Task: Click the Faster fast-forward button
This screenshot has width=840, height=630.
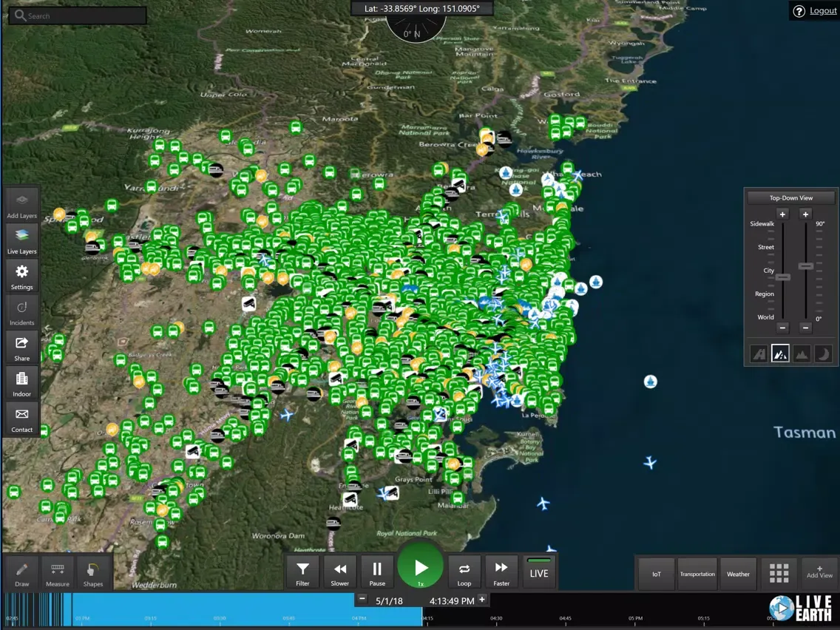Action: click(501, 572)
